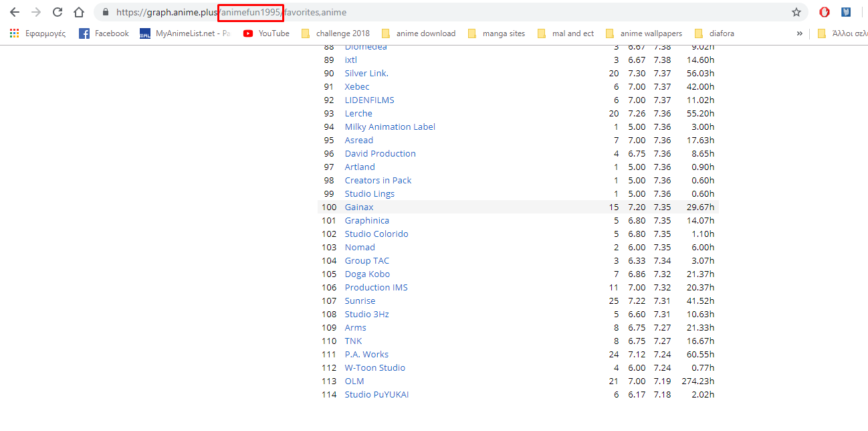Bookmark this page with the star icon
Screen dimensions: 868x431
pos(796,12)
